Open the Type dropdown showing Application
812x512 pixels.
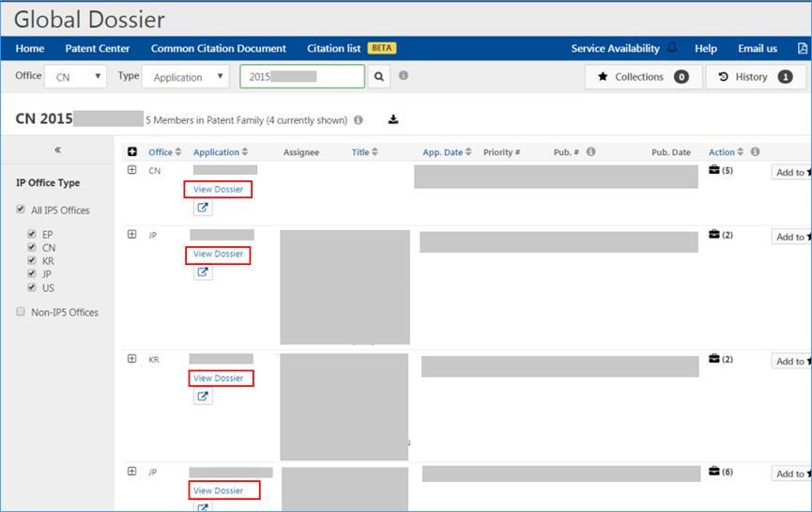coord(185,77)
